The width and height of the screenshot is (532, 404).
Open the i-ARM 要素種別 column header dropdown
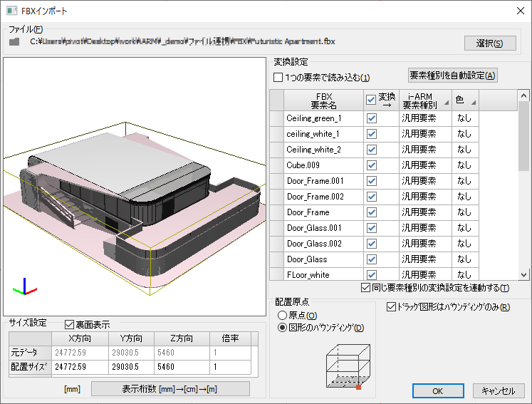446,104
